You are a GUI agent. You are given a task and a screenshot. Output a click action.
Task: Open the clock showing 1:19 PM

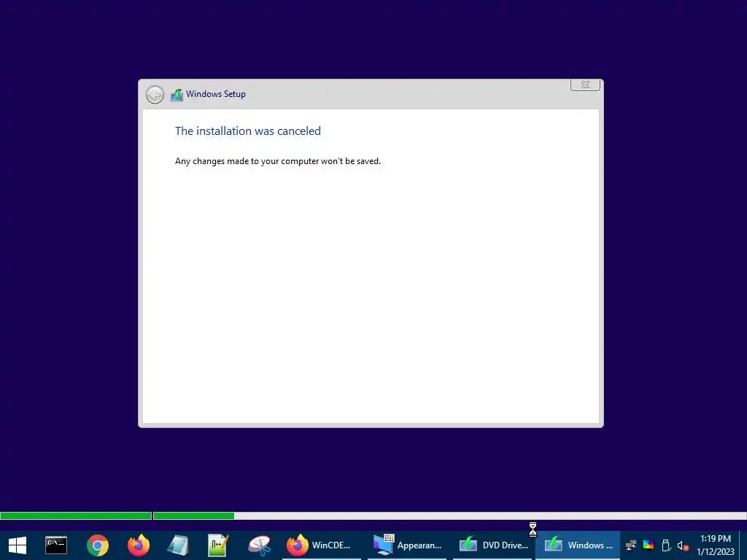tap(716, 545)
